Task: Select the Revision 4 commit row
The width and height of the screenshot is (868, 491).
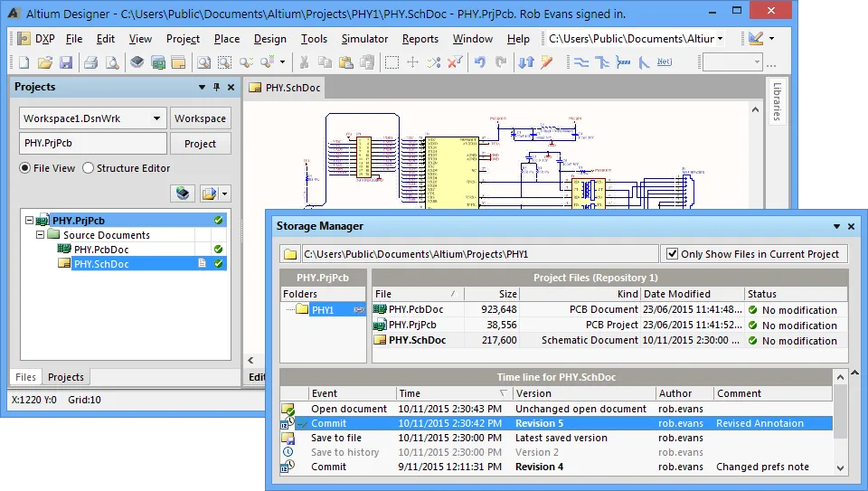Action: click(x=556, y=467)
